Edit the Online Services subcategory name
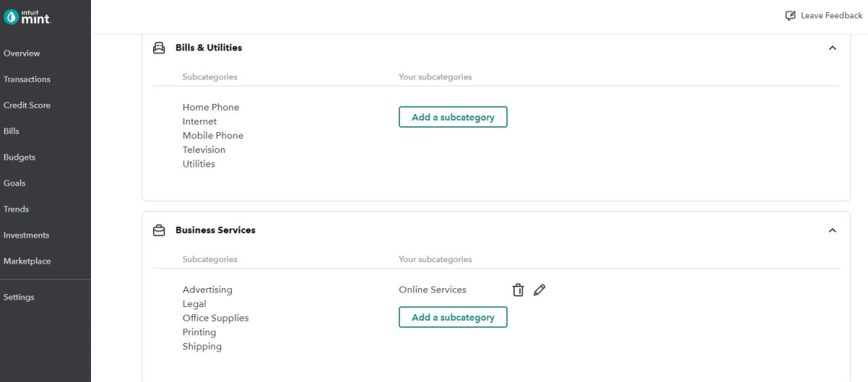Viewport: 868px width, 382px height. 540,290
